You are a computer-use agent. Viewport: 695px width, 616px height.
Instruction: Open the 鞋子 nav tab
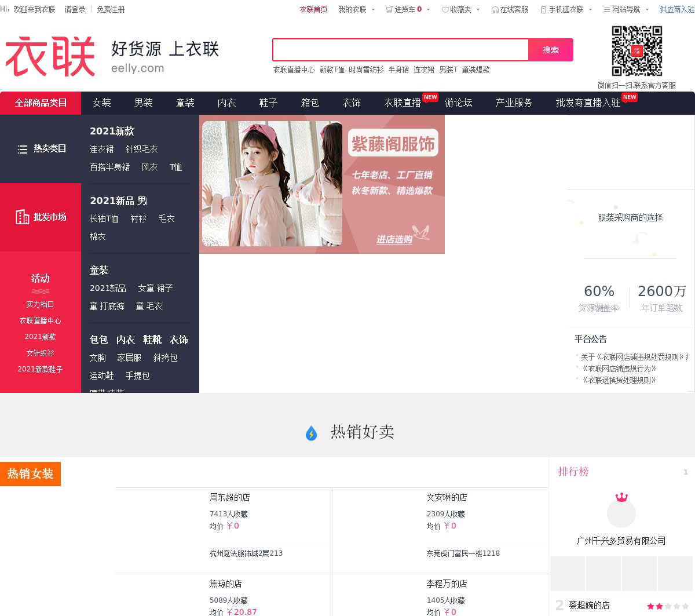coord(268,103)
